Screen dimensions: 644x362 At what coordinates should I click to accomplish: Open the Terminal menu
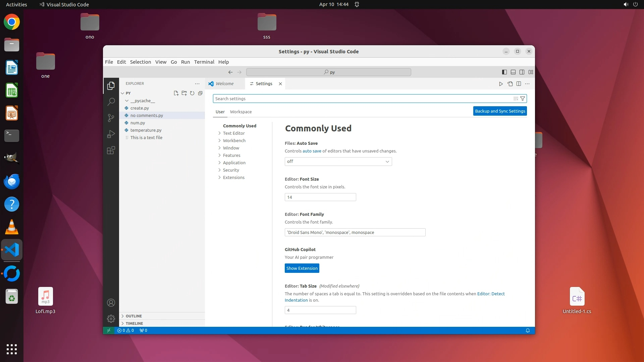204,62
